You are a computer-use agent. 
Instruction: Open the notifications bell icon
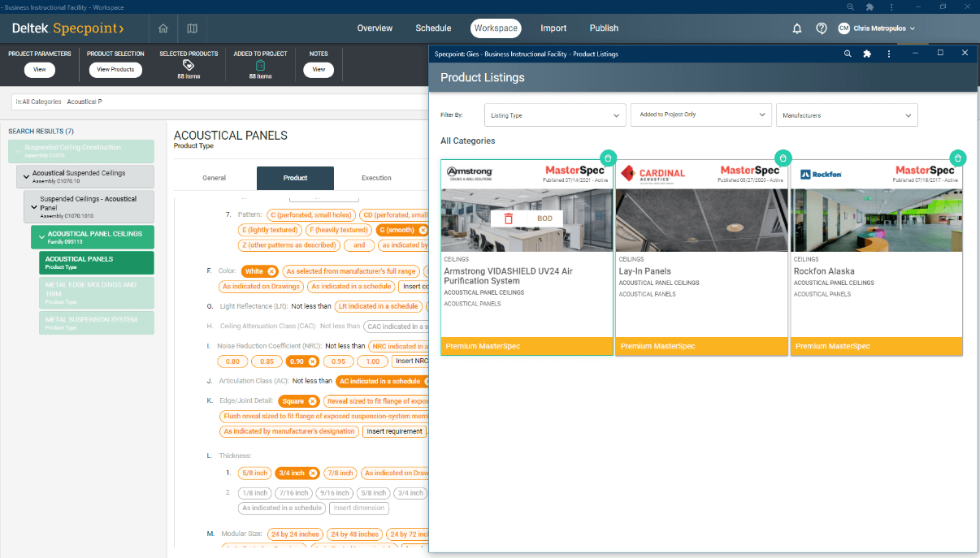tap(798, 28)
